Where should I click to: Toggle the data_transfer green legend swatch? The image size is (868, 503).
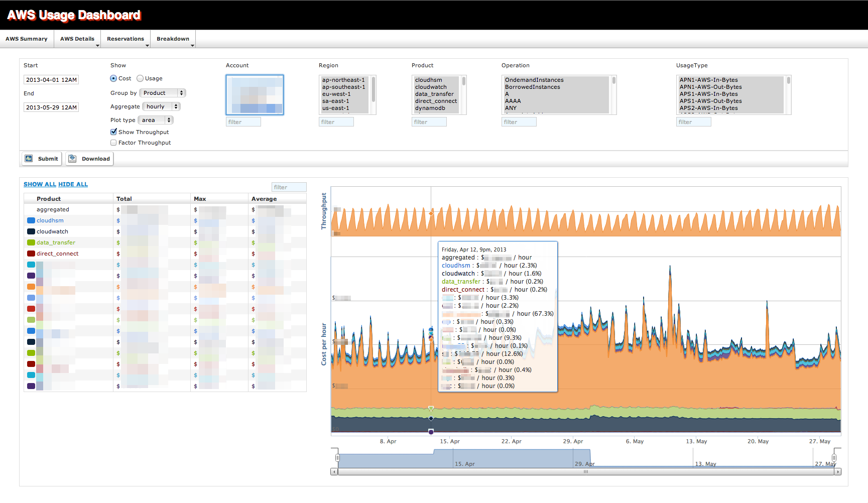point(31,242)
